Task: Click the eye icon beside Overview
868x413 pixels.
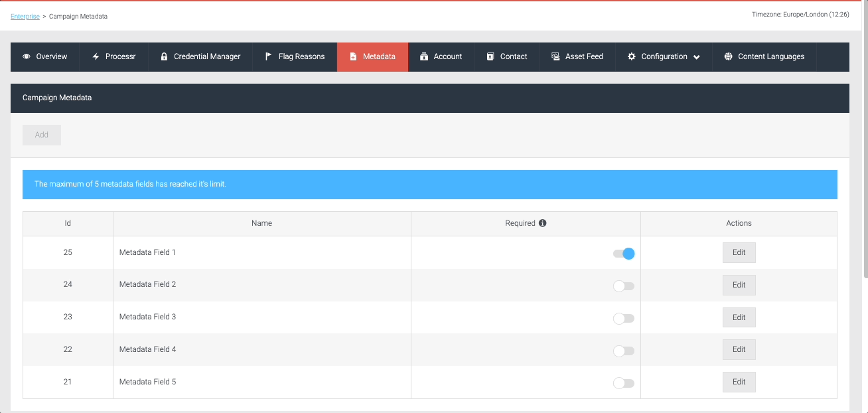Action: click(27, 57)
